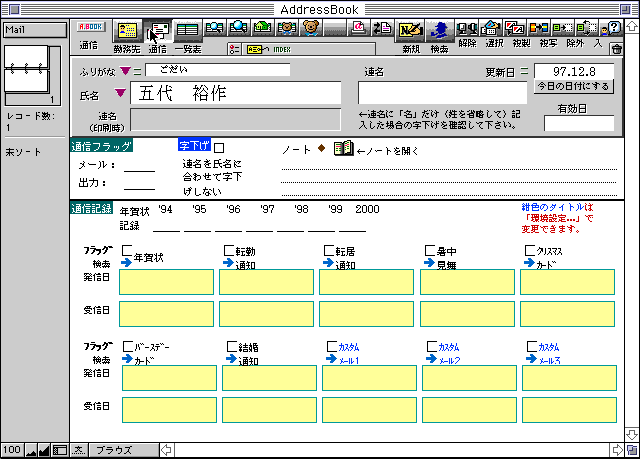Click the blue search arrow for 暑中見舞
The width and height of the screenshot is (640, 459).
(429, 263)
